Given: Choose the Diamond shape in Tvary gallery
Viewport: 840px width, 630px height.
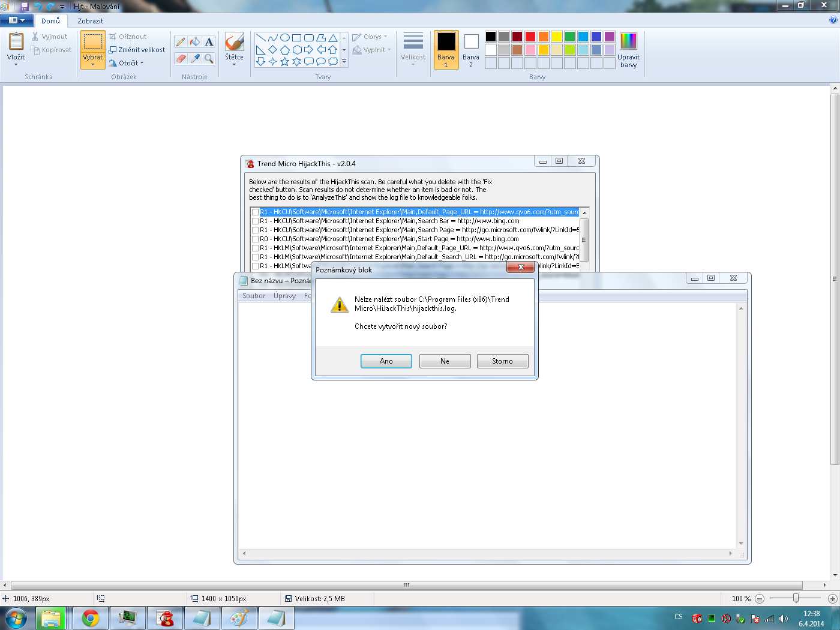Looking at the screenshot, I should tap(273, 50).
